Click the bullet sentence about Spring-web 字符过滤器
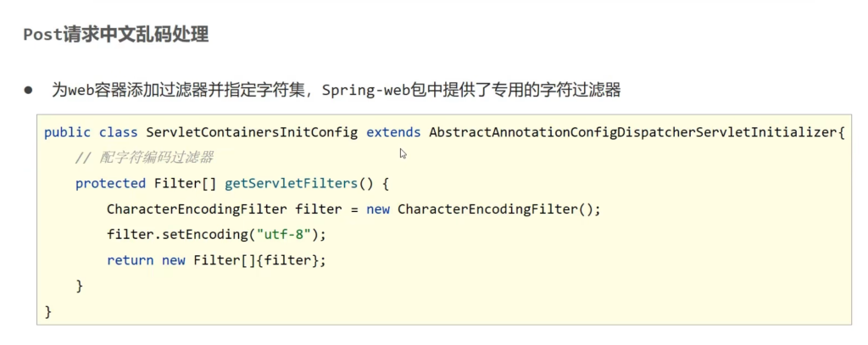This screenshot has height=345, width=868. (336, 89)
